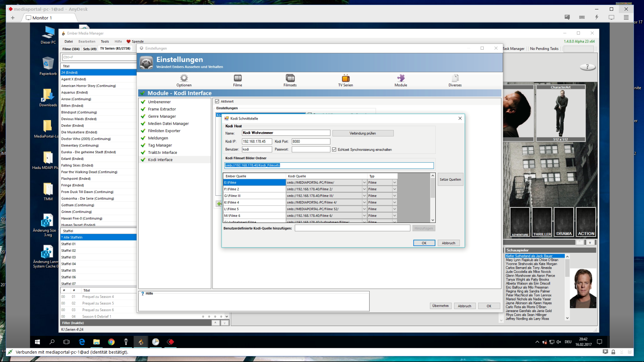Open the Filmsets settings section

pyautogui.click(x=290, y=80)
